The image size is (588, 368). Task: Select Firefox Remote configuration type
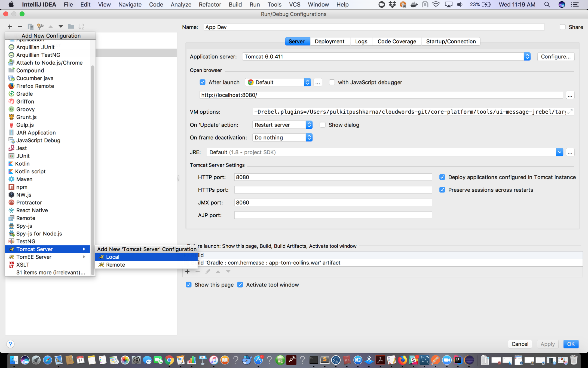point(35,86)
